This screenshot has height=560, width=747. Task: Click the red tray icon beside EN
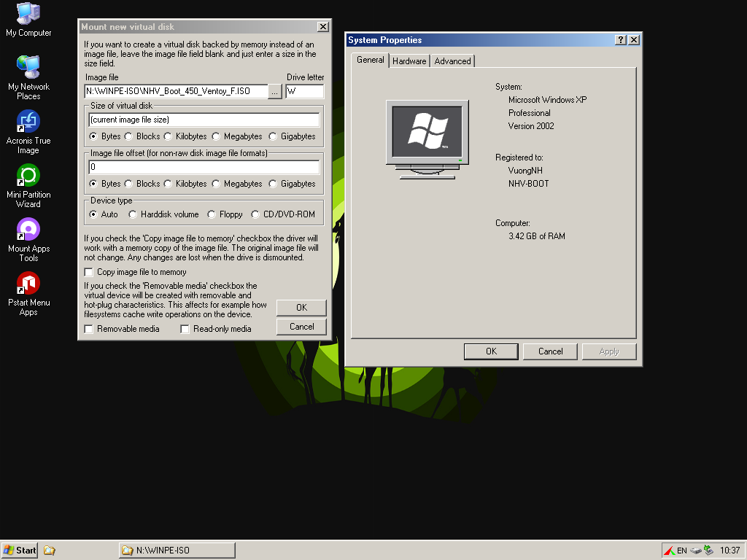pyautogui.click(x=669, y=551)
